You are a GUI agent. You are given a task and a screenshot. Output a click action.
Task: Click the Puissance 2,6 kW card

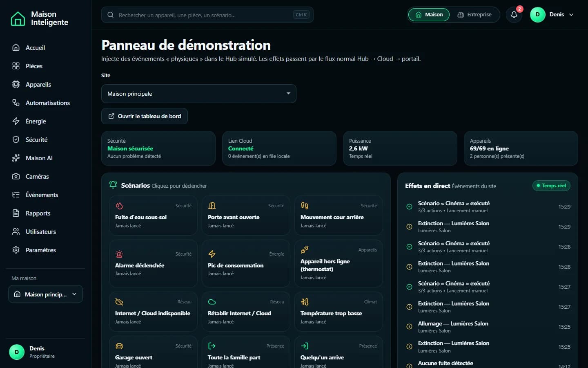point(400,148)
